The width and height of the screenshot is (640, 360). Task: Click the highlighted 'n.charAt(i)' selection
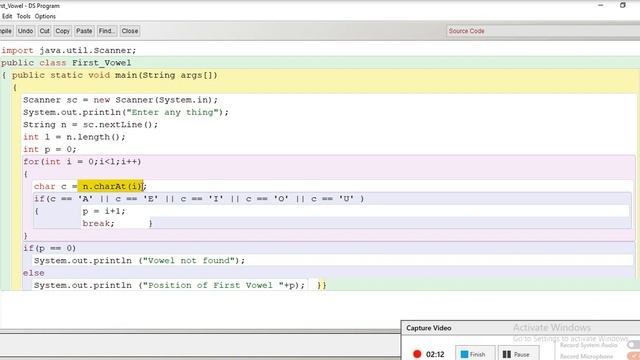tap(111, 186)
